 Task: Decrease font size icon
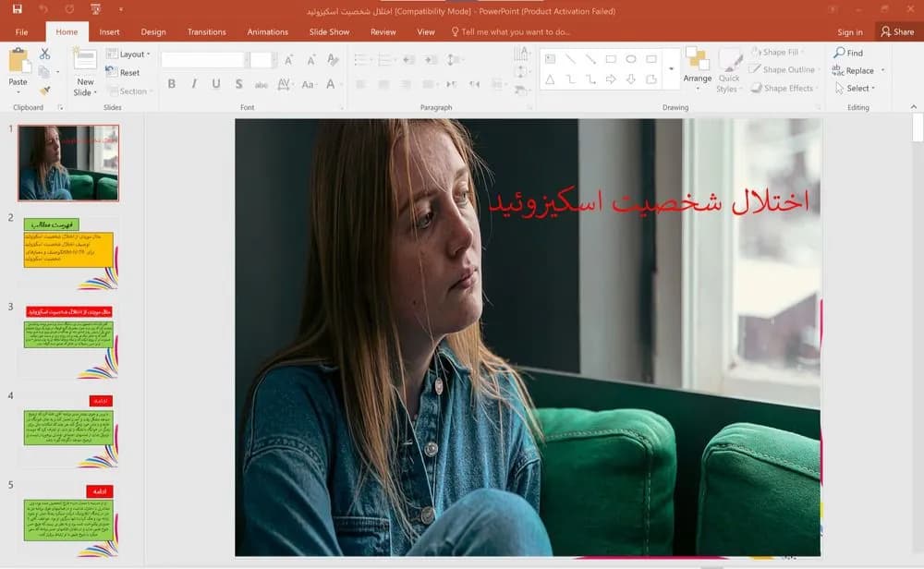310,59
